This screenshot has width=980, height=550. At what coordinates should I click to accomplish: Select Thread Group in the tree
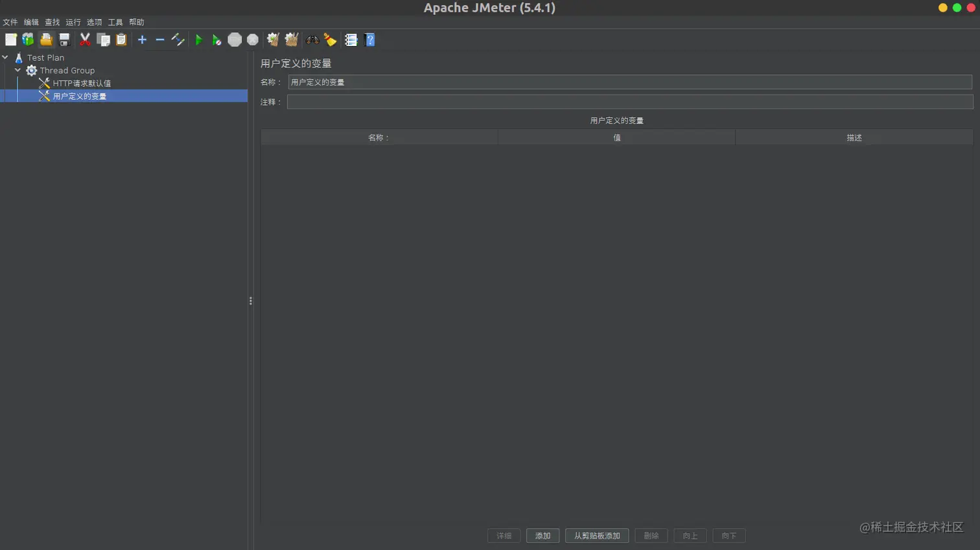67,71
